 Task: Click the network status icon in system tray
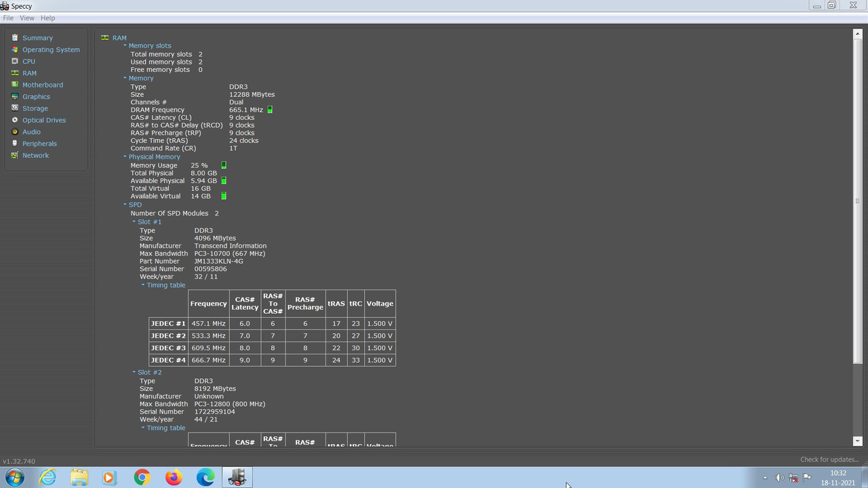tap(793, 478)
